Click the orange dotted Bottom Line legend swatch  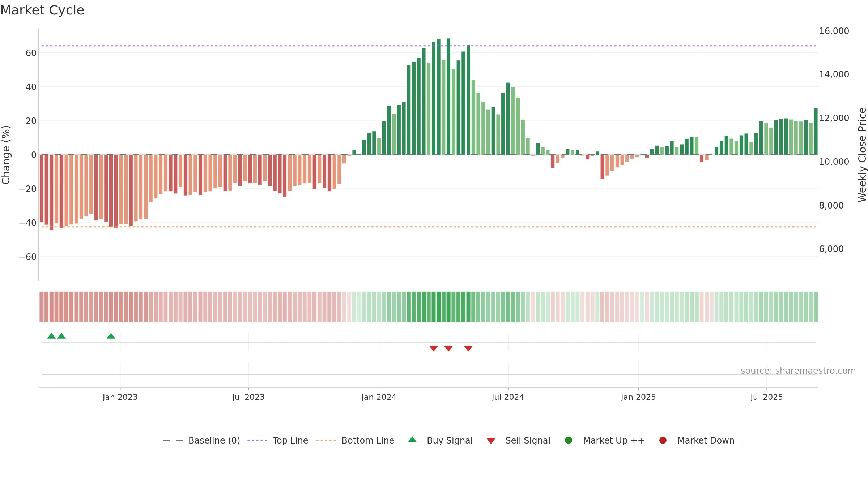pos(326,440)
